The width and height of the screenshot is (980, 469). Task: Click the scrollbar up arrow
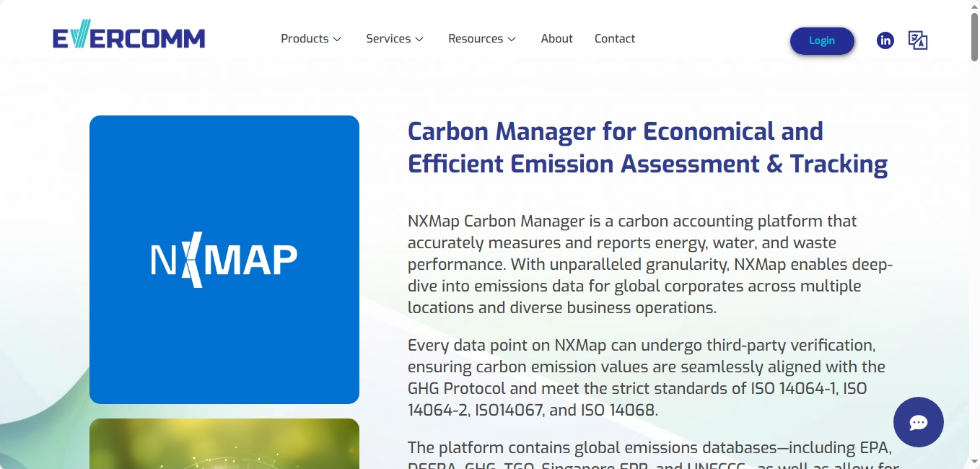pos(974,6)
